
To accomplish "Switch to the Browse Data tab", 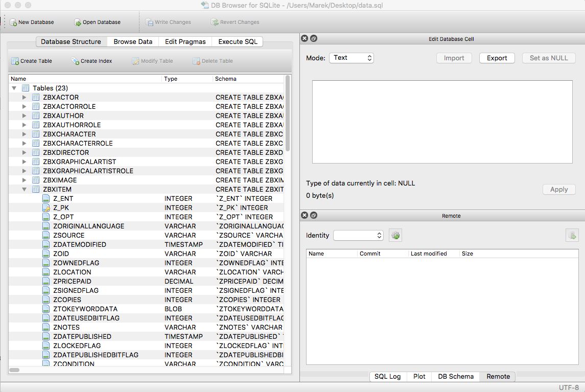I will 133,42.
